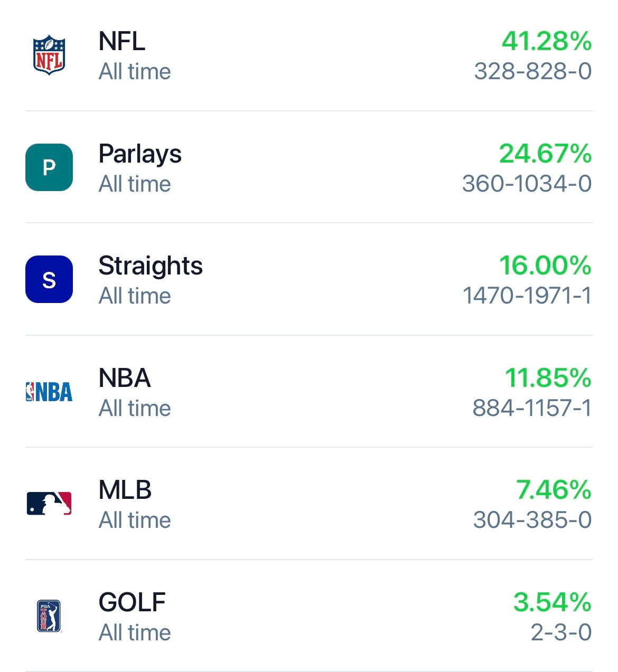Select the GOLF category label

(x=132, y=602)
